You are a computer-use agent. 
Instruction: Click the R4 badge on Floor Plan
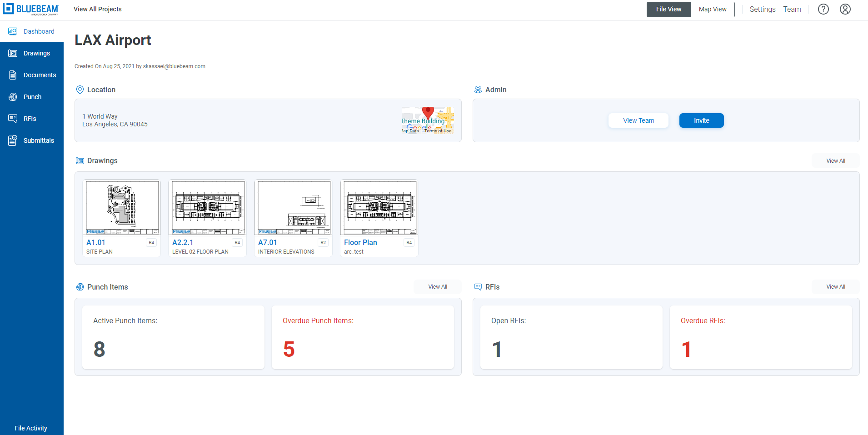[x=409, y=243]
